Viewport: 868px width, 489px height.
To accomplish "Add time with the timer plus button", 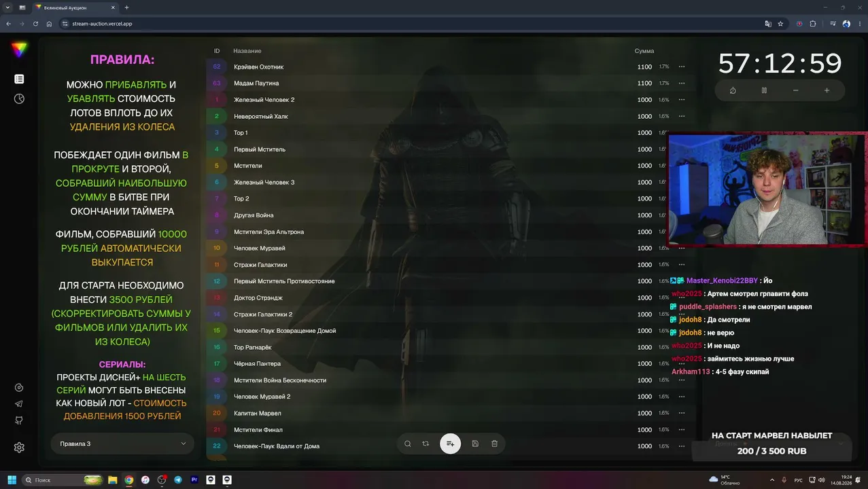I will 827,90.
